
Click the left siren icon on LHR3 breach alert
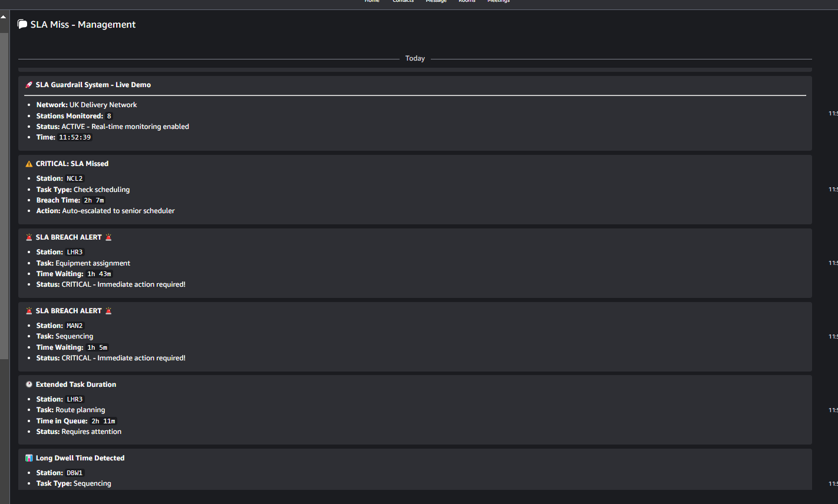29,237
